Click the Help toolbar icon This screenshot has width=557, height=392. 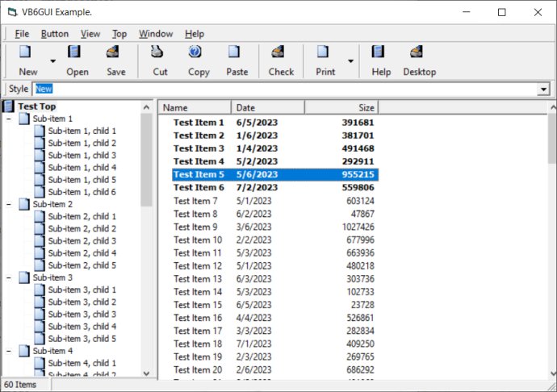pos(378,52)
